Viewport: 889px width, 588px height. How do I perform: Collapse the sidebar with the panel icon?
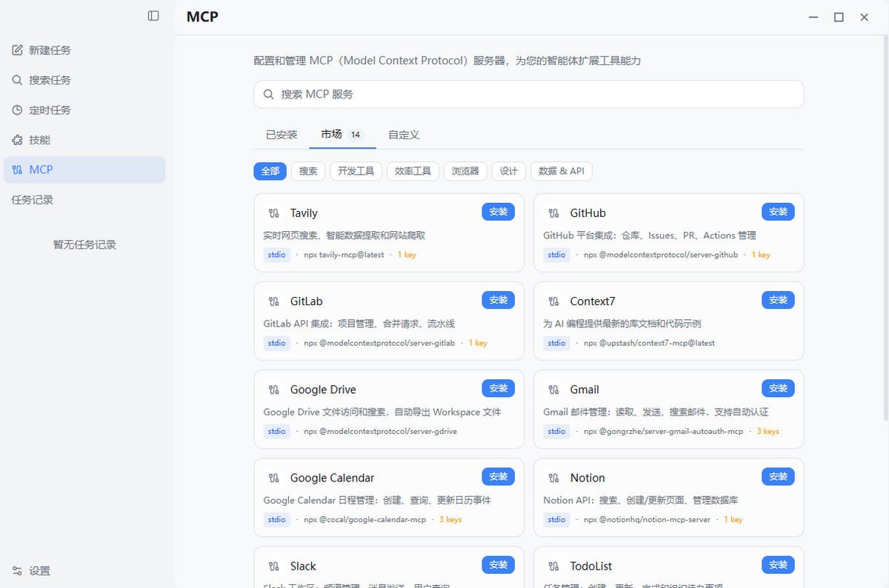coord(153,16)
